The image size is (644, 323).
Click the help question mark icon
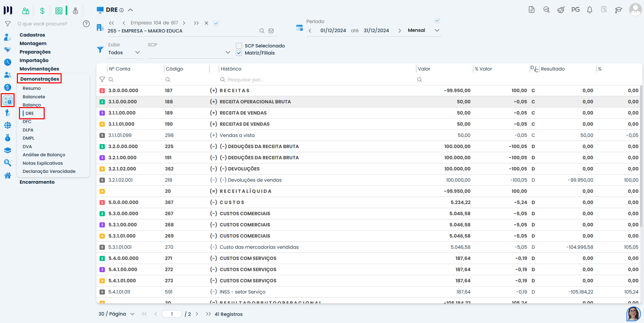pos(86,24)
